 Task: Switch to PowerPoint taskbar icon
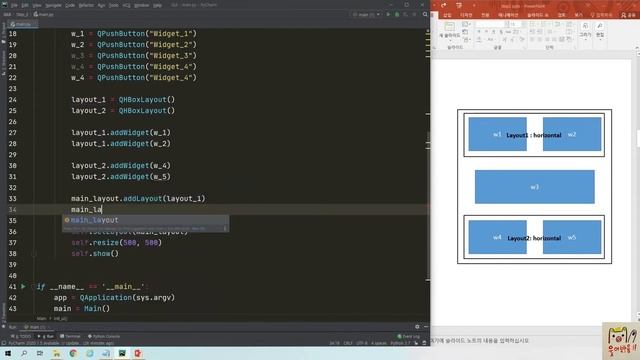pyautogui.click(x=138, y=353)
